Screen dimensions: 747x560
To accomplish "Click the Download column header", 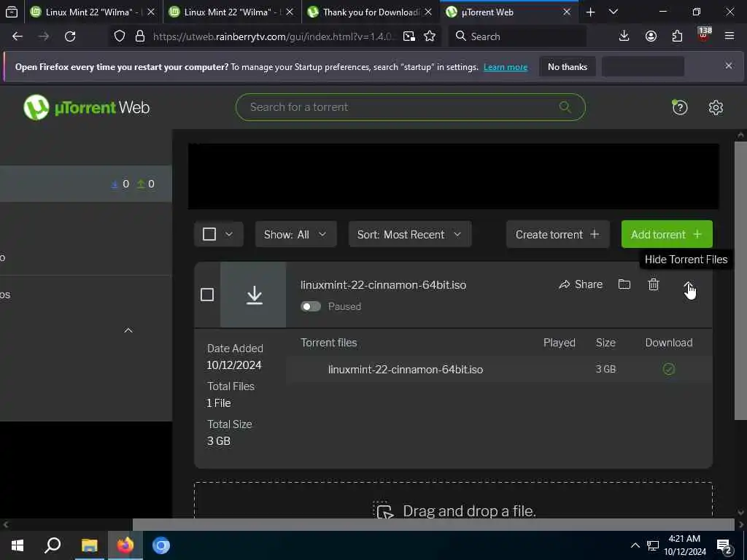I will click(x=669, y=343).
